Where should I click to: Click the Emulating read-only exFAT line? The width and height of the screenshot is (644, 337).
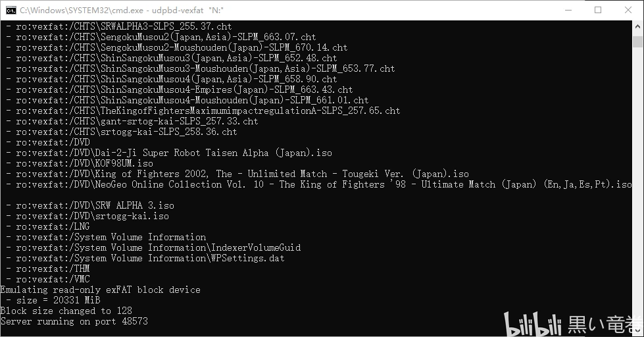pos(100,290)
